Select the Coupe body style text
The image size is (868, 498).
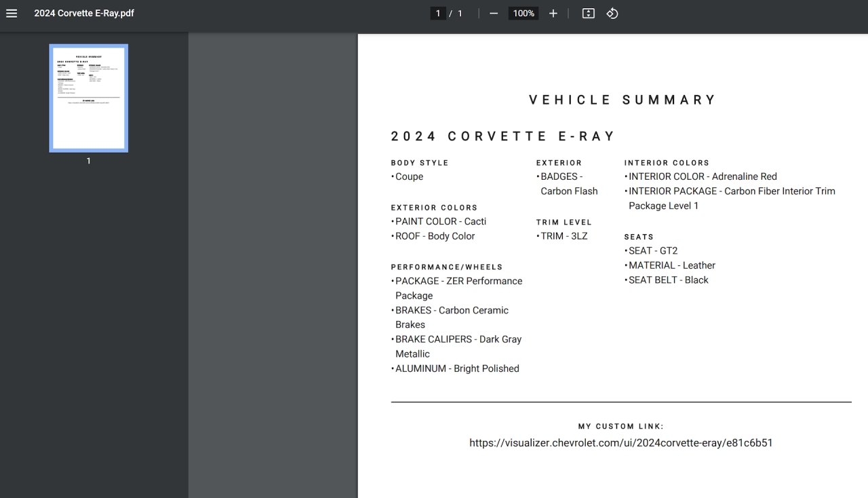click(409, 176)
